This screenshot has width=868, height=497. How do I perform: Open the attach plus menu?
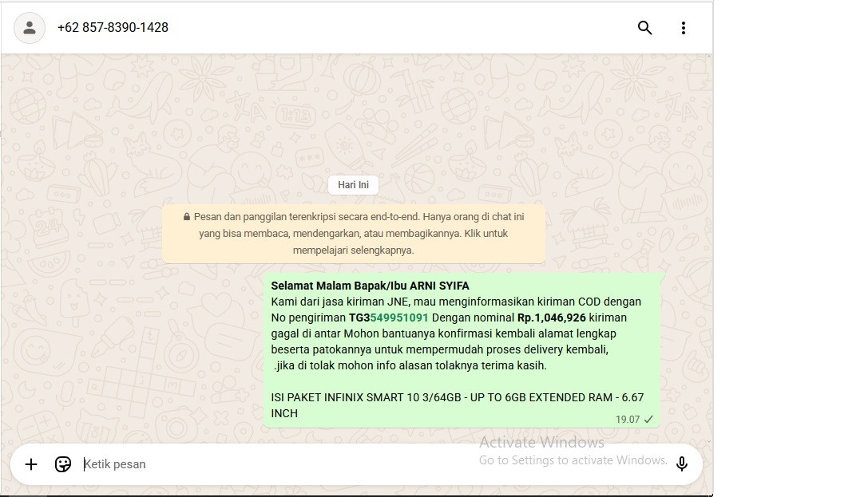click(x=31, y=464)
